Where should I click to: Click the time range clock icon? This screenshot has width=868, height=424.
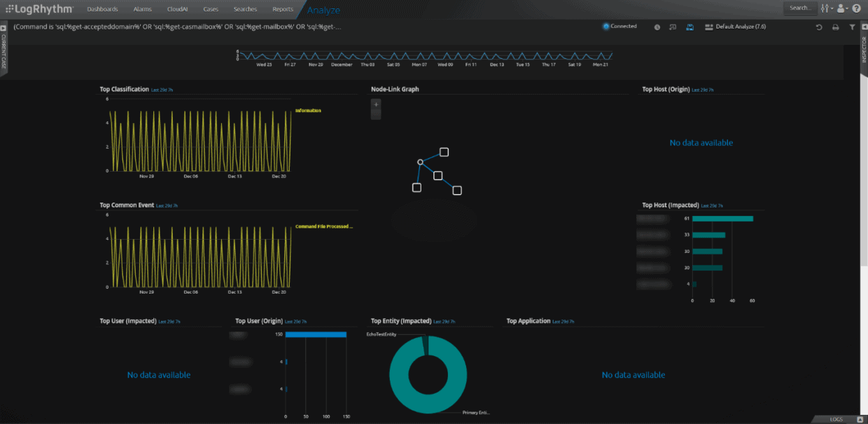(657, 26)
